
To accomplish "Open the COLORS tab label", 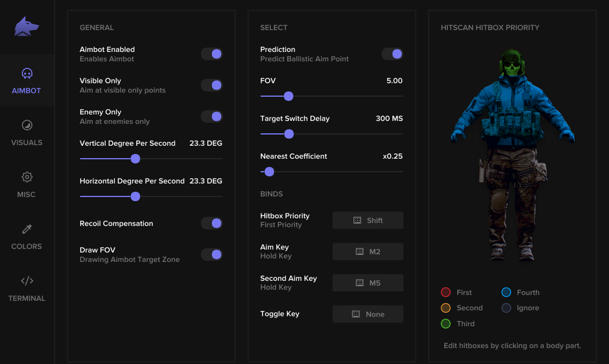I will tap(27, 246).
